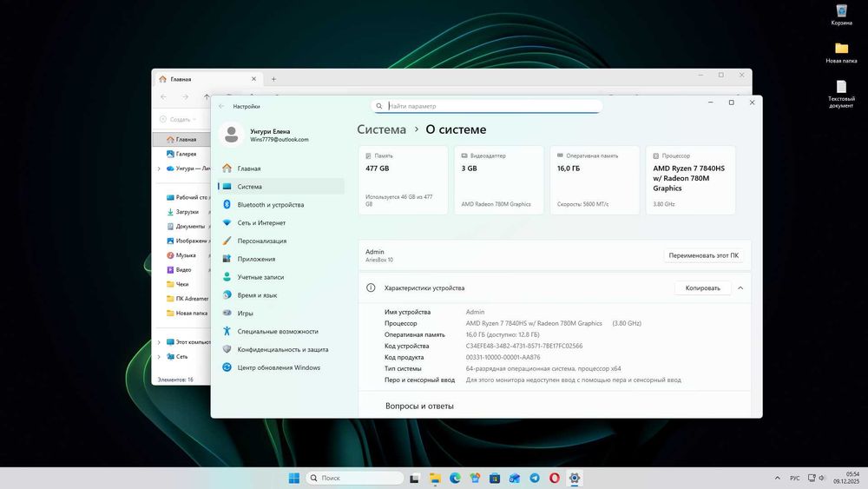Open the Процессор AMD Ryzen card
868x489 pixels.
(690, 180)
